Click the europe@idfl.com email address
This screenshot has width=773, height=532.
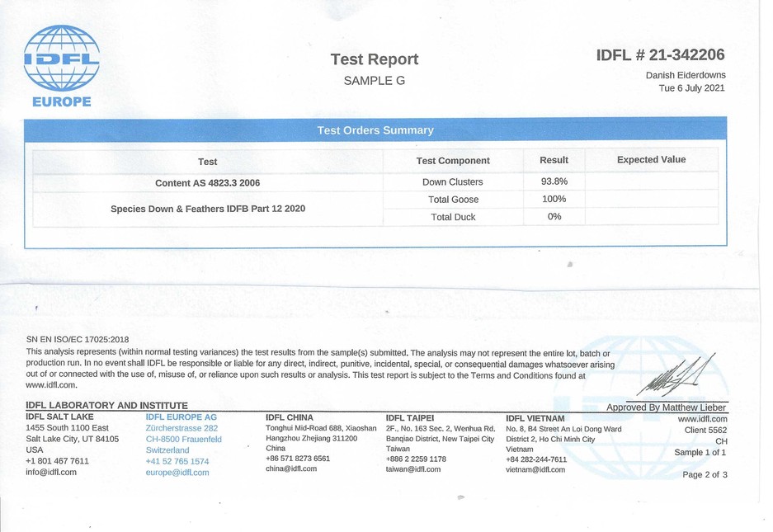coord(177,473)
